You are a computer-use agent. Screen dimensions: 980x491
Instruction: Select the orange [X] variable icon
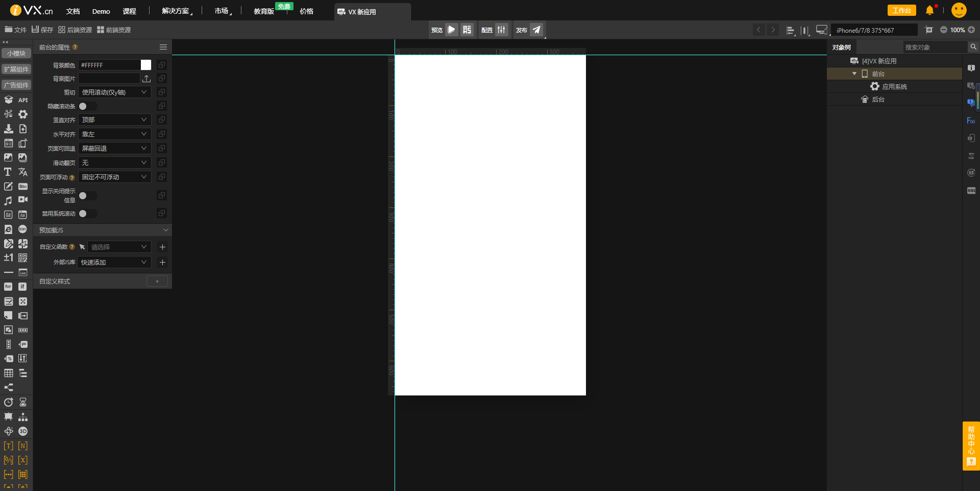pos(23,460)
